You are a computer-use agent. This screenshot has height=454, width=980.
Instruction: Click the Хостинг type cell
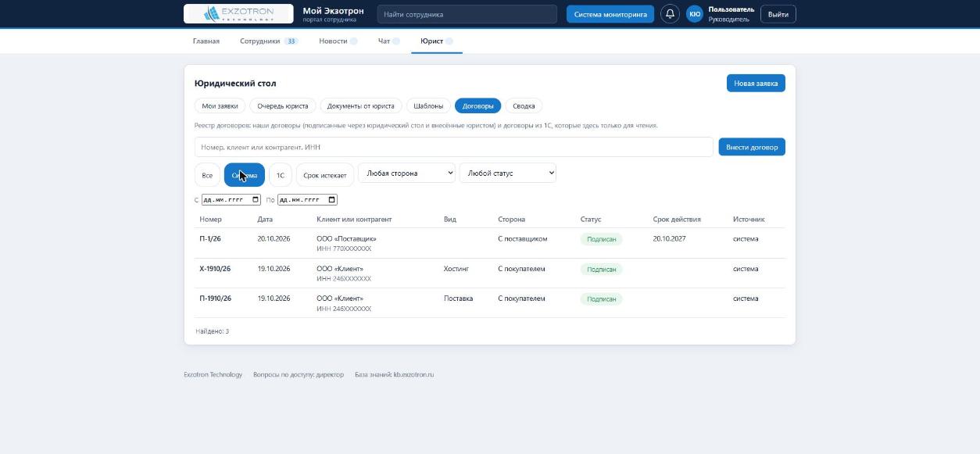[x=456, y=269]
